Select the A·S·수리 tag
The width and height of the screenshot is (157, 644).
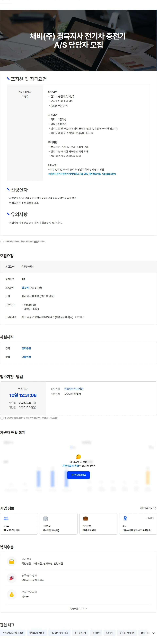(109, 633)
